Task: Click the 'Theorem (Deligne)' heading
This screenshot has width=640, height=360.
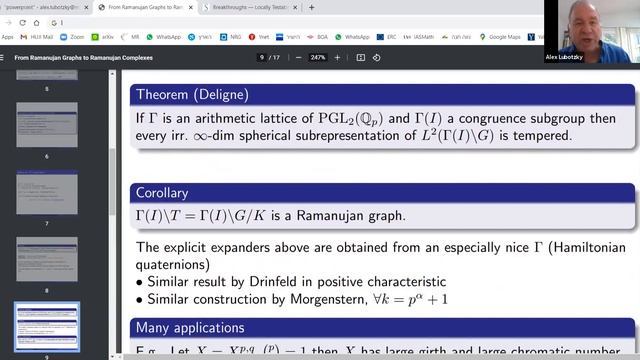Action: (x=192, y=95)
